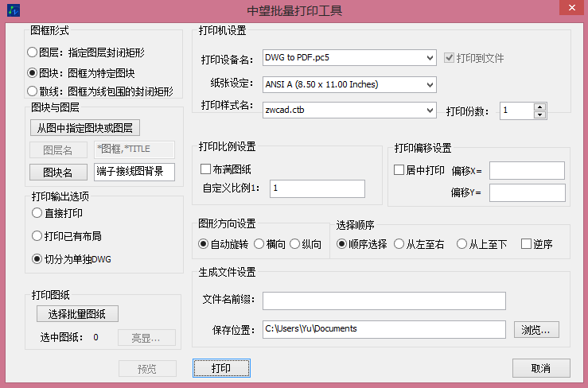Open the 打印样式名 plot style dropdown
The height and width of the screenshot is (388, 588).
430,111
